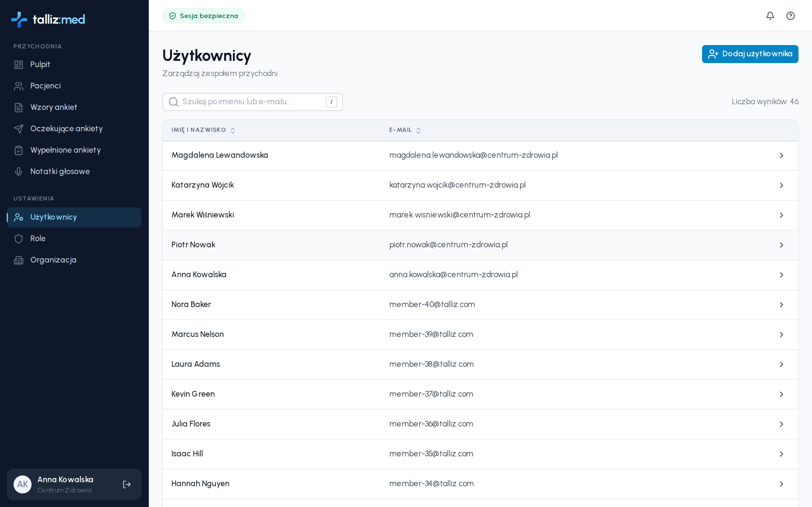
Task: Click the AK avatar in the sidebar
Action: click(23, 484)
